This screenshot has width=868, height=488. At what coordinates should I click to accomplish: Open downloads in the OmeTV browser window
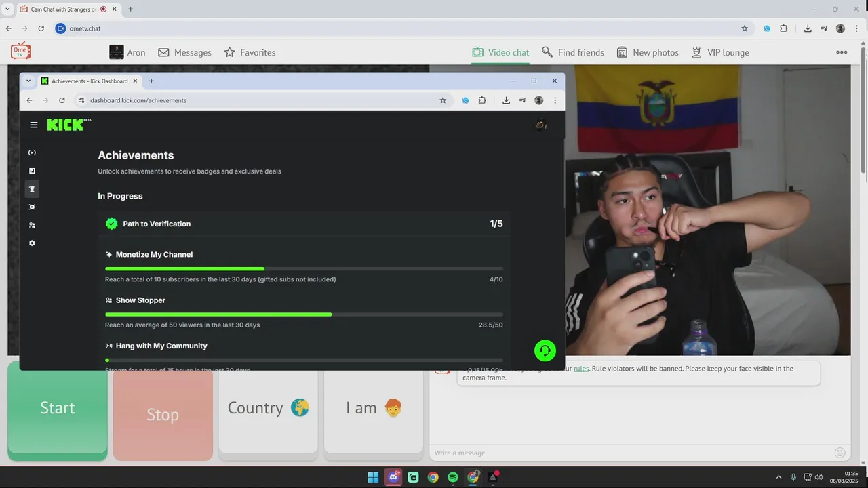click(x=808, y=28)
